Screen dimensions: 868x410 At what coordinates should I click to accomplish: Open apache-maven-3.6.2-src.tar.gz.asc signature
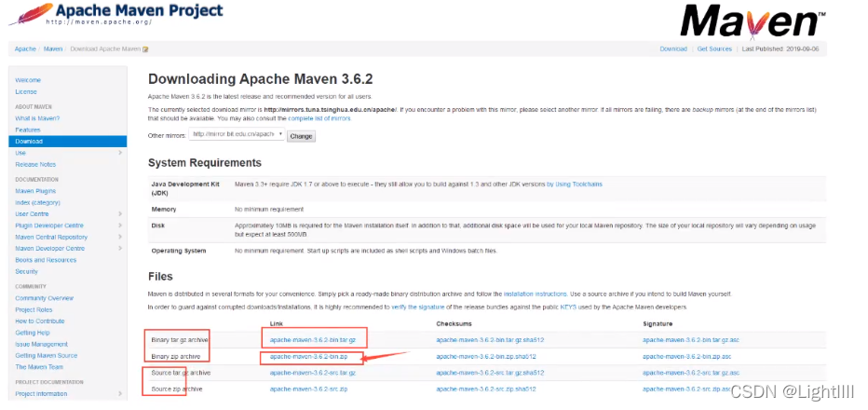(691, 373)
